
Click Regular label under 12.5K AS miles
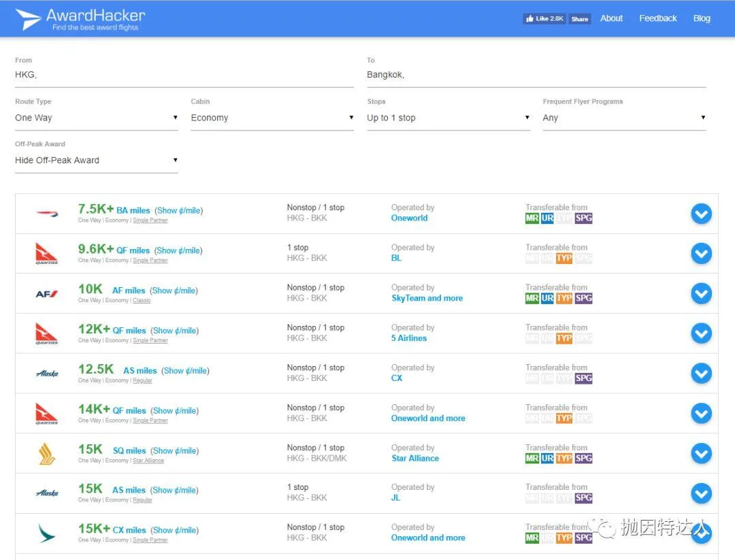tap(142, 380)
